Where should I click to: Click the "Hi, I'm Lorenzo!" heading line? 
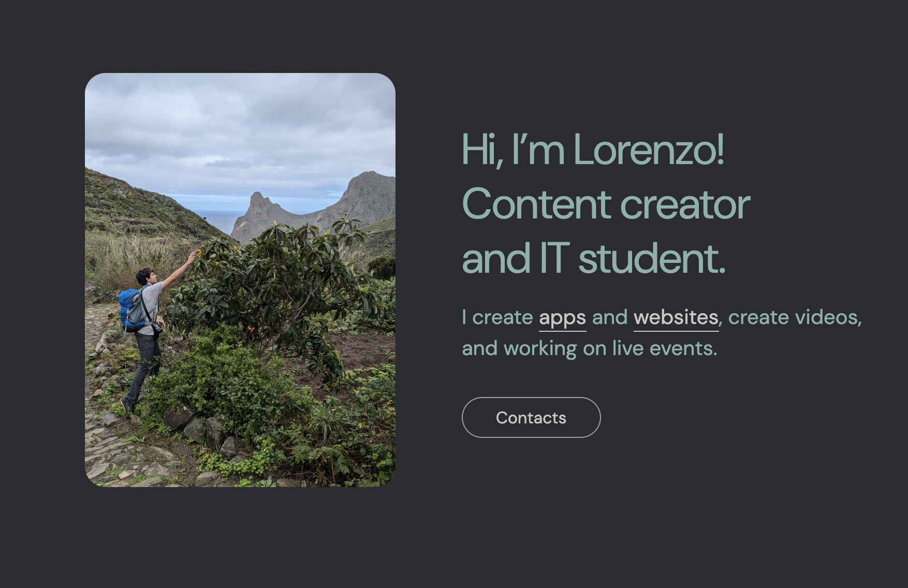(592, 150)
